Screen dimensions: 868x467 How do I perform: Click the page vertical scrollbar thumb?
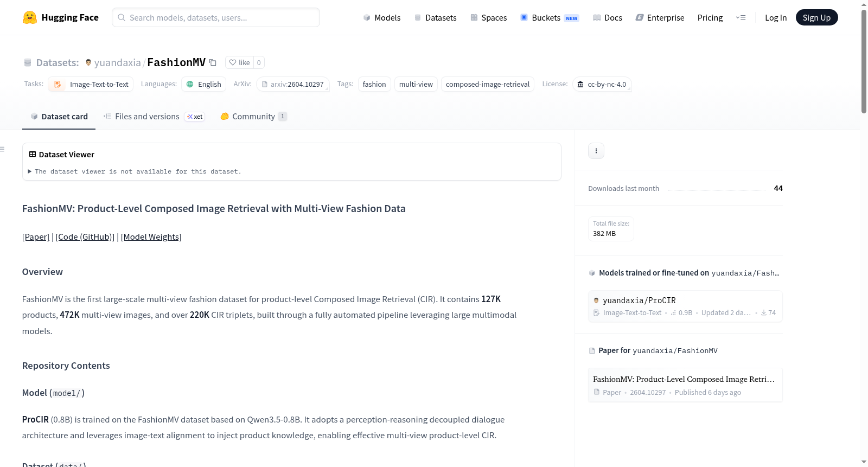coord(864,61)
